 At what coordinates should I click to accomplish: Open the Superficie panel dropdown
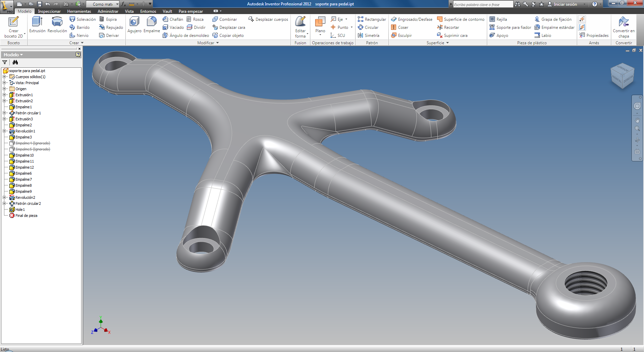point(438,43)
